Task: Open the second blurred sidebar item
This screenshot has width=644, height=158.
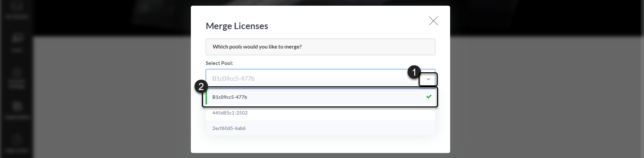Action: click(17, 42)
